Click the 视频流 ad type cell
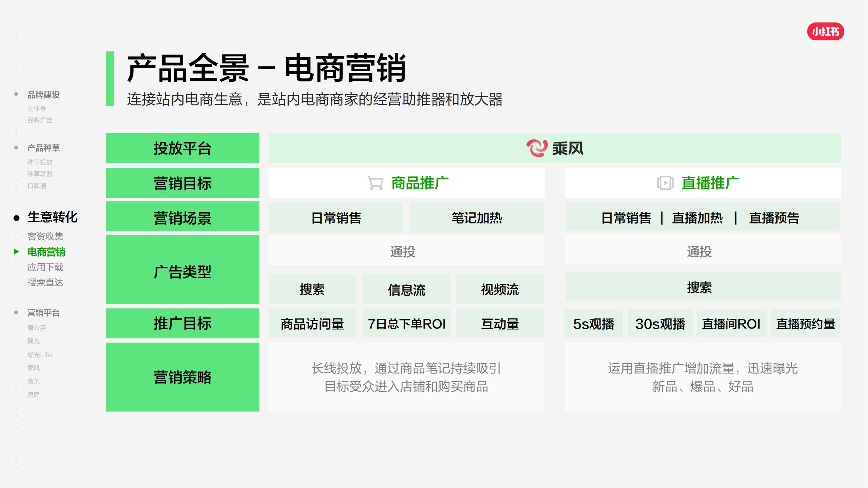This screenshot has width=868, height=488. click(500, 289)
